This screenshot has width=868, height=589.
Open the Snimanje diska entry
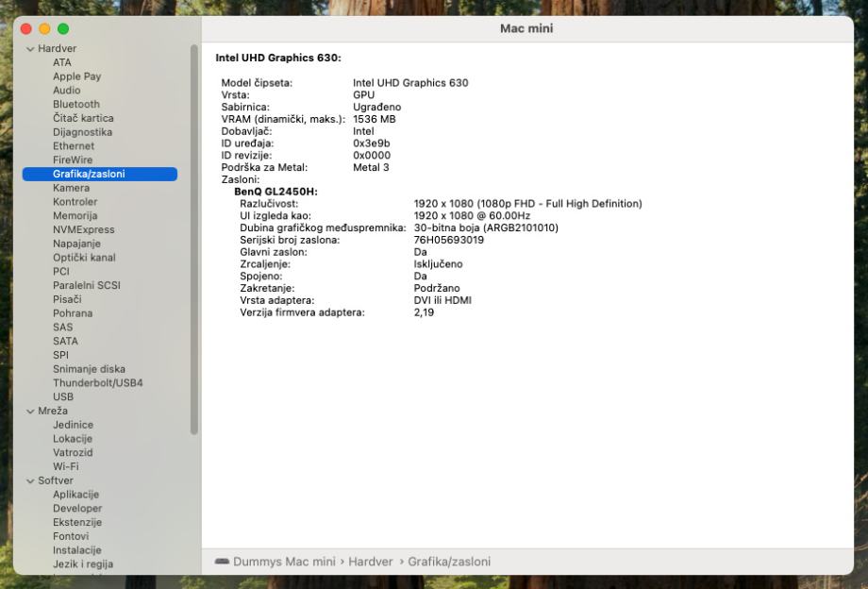89,369
